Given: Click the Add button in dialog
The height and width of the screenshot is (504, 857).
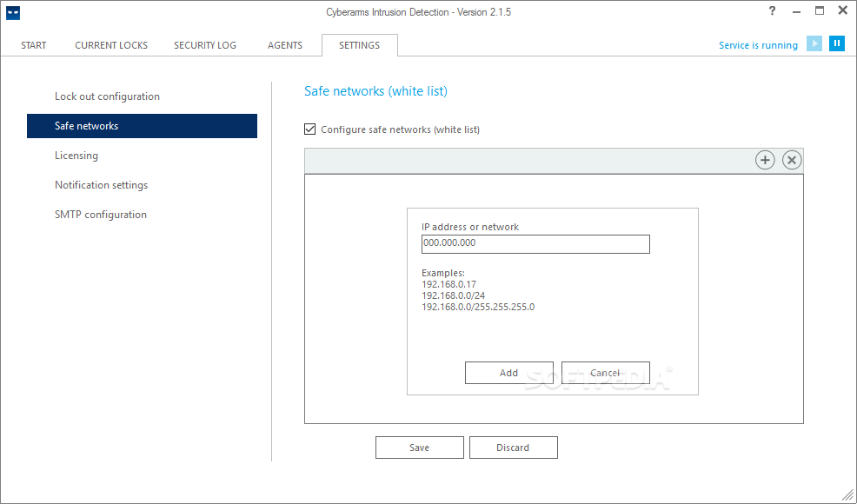Looking at the screenshot, I should 508,373.
